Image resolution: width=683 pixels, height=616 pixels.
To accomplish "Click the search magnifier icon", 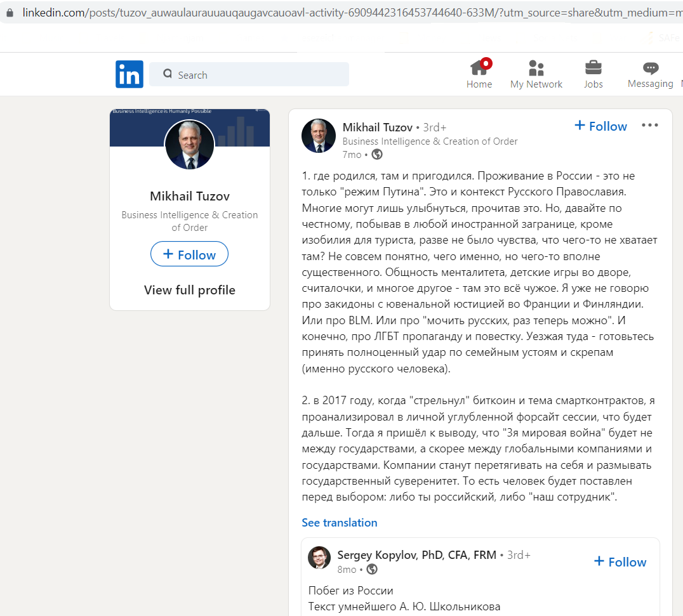I will pyautogui.click(x=168, y=74).
